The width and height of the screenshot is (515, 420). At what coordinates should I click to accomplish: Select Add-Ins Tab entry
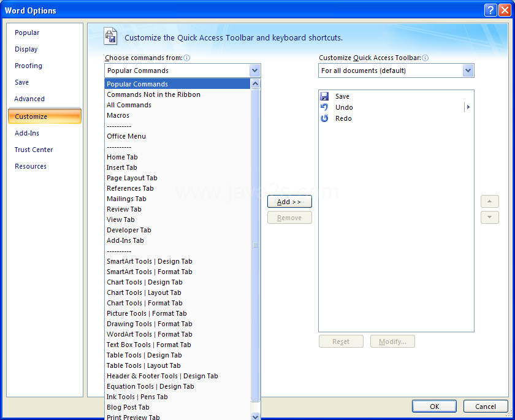pyautogui.click(x=177, y=241)
